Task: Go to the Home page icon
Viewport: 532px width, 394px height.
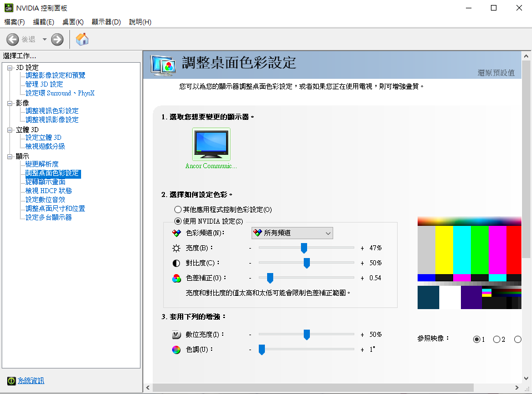Action: [x=82, y=39]
